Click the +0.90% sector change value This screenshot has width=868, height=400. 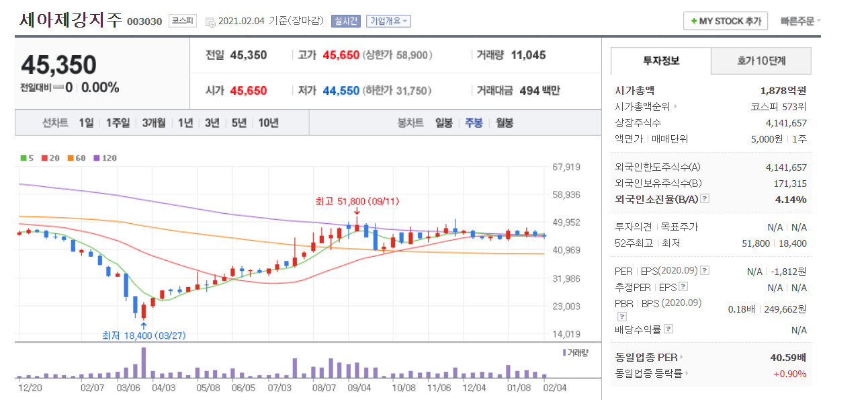point(790,374)
